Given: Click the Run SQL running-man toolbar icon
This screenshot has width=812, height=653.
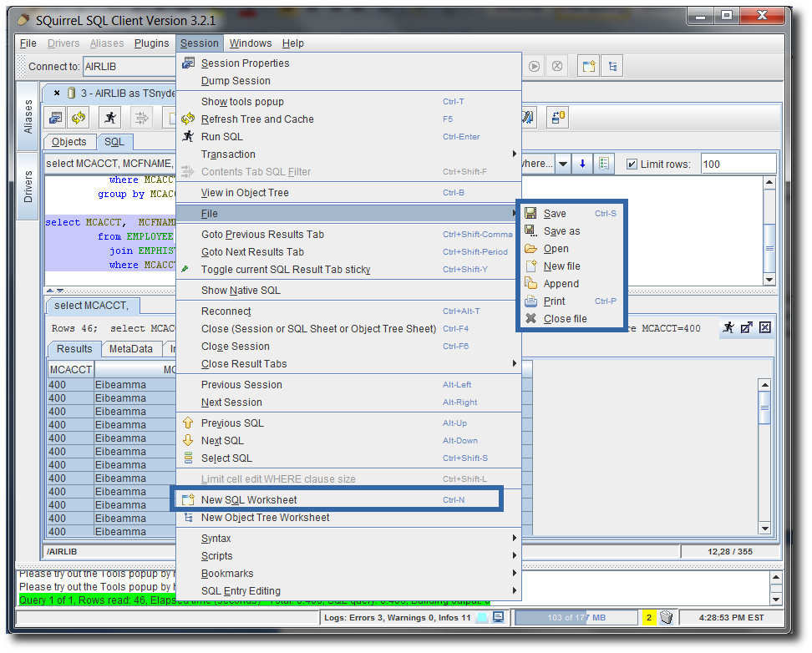Looking at the screenshot, I should [110, 118].
